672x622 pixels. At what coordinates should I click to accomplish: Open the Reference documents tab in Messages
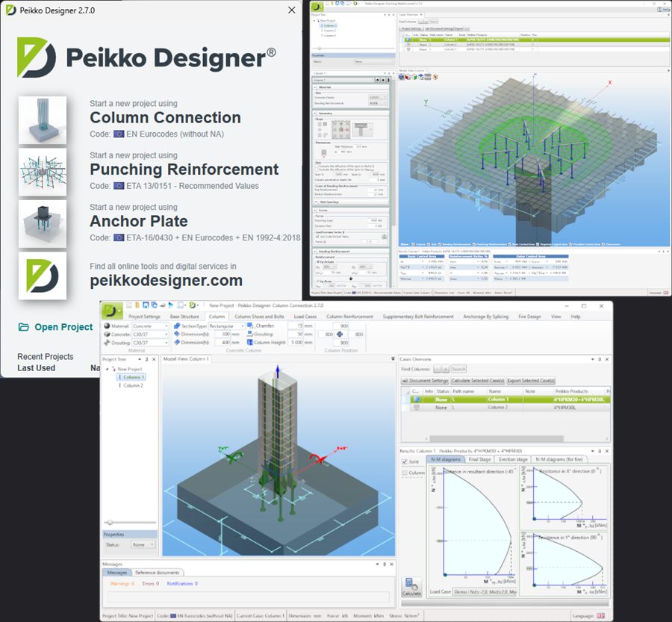157,572
